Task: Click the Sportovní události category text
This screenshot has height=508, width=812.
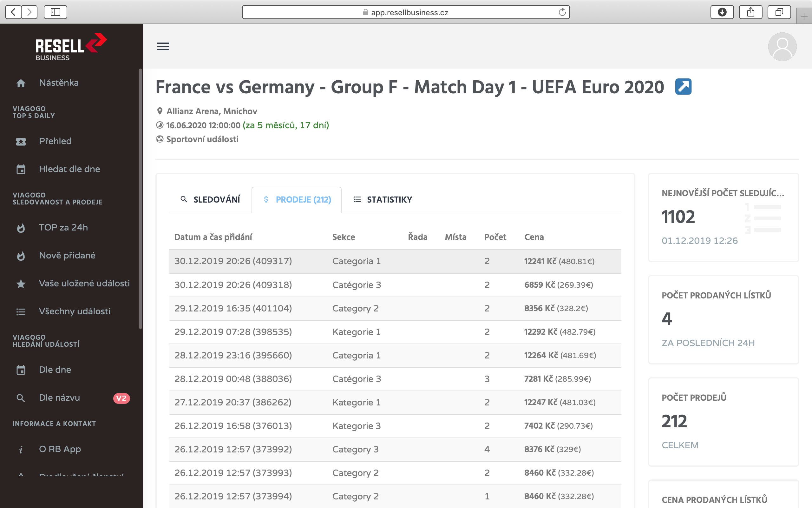Action: coord(202,139)
